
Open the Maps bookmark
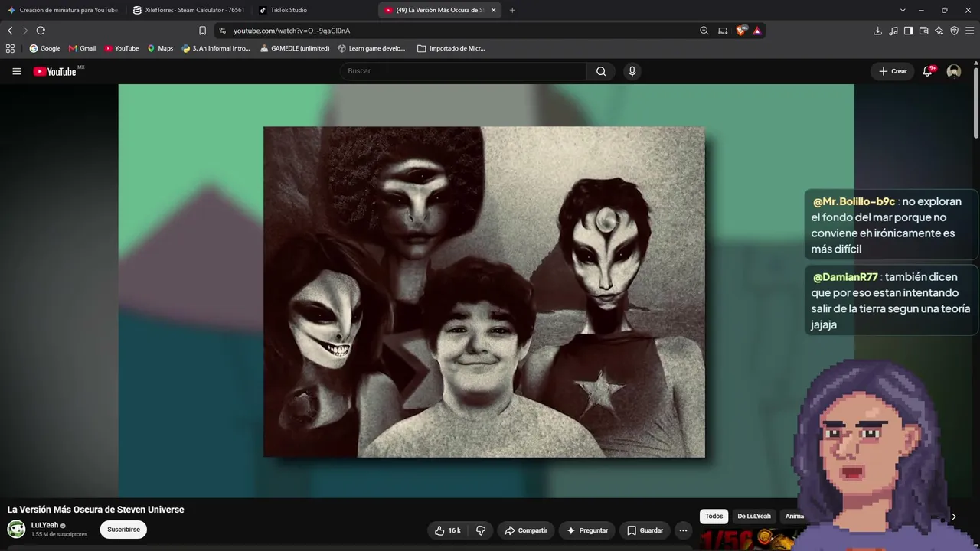(160, 48)
